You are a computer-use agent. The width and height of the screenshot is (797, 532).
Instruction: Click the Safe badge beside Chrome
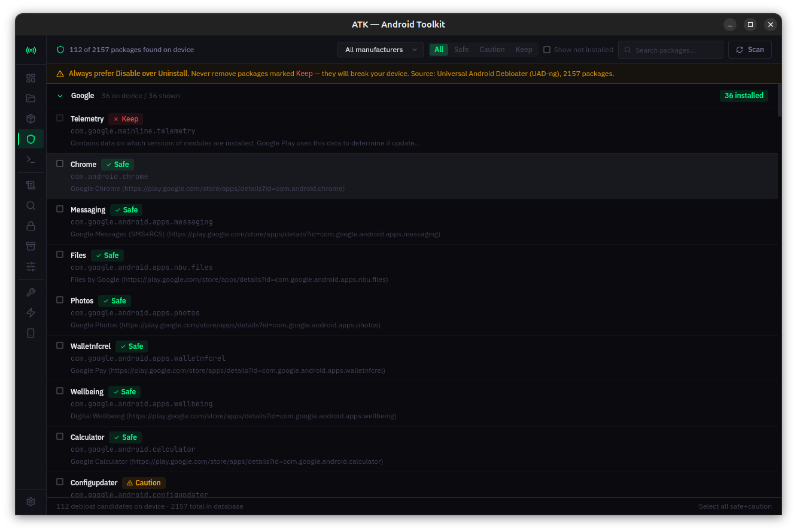[117, 165]
